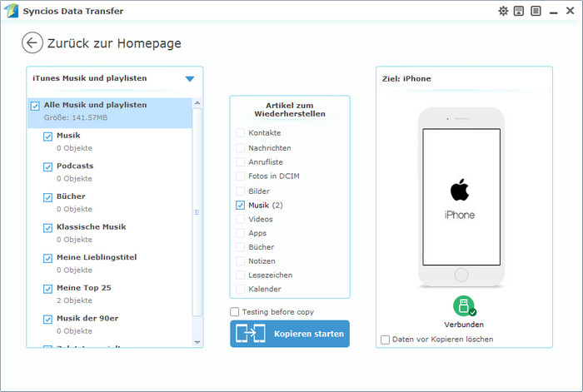Click the playlist scrollbar thumb
The width and height of the screenshot is (583, 392).
coord(197,212)
